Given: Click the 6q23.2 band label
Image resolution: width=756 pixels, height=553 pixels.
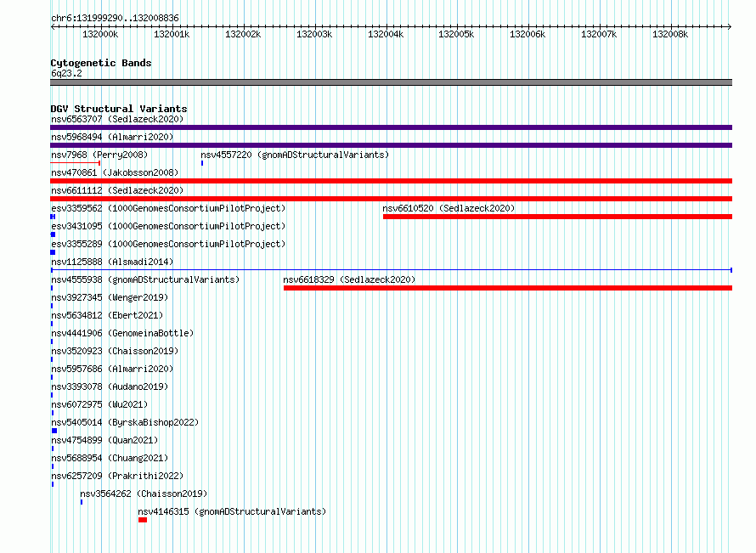Looking at the screenshot, I should tap(66, 73).
